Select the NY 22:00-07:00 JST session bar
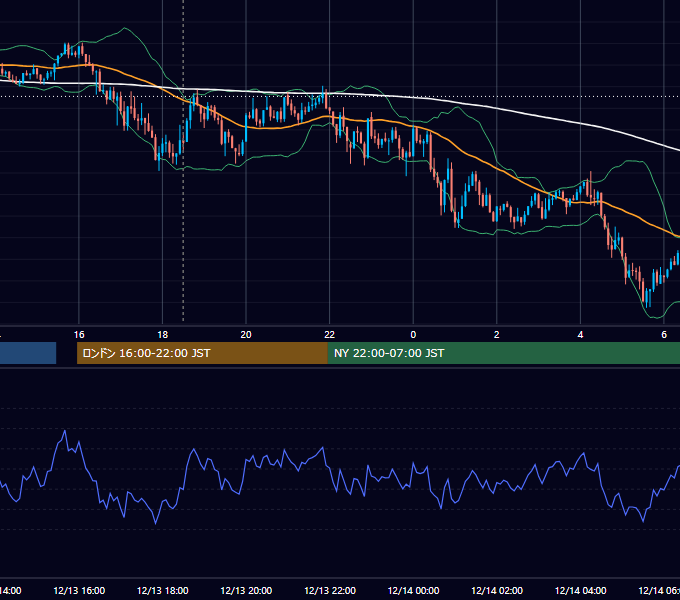This screenshot has height=600, width=680. pyautogui.click(x=503, y=353)
